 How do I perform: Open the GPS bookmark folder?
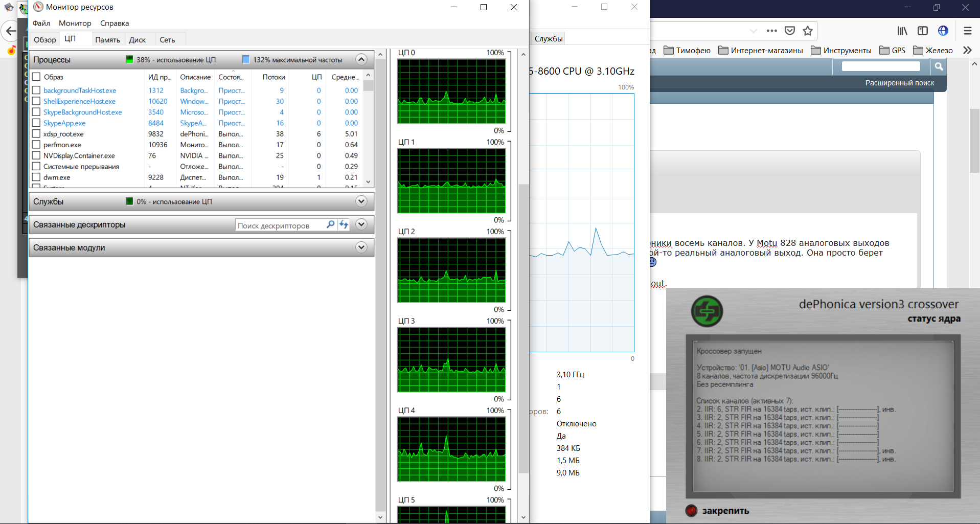tap(892, 50)
